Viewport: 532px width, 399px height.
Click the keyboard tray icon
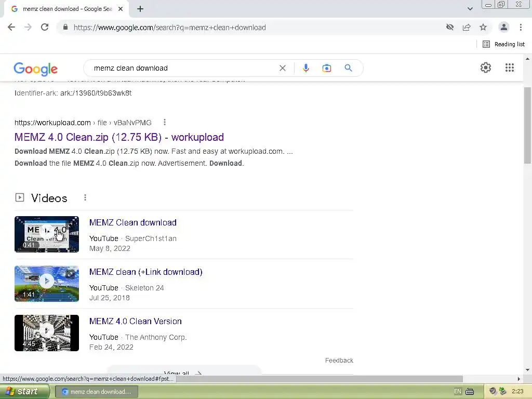tap(470, 392)
